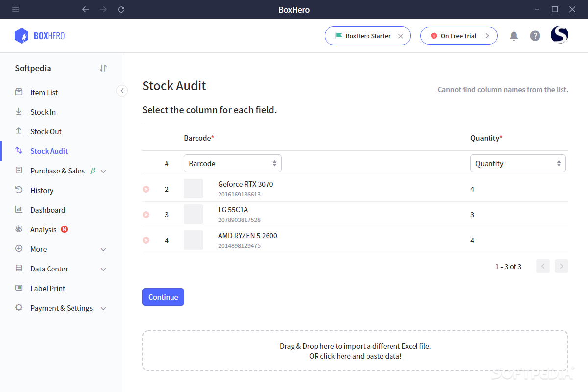This screenshot has width=588, height=392.
Task: Open the user profile avatar
Action: [560, 35]
